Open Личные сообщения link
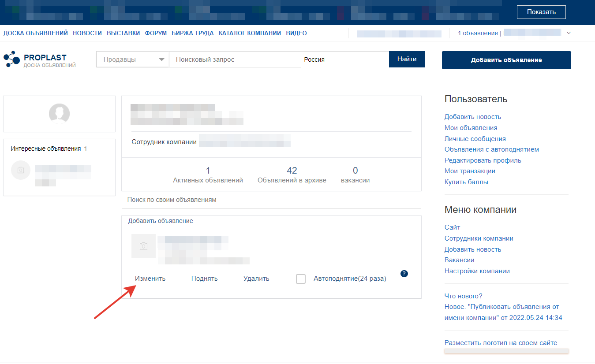 (x=475, y=138)
